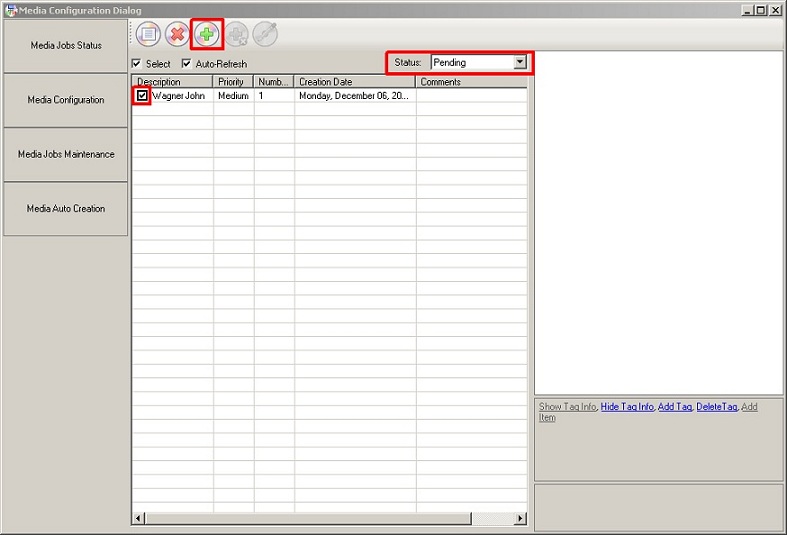
Task: Sort by Description column header
Action: click(173, 82)
